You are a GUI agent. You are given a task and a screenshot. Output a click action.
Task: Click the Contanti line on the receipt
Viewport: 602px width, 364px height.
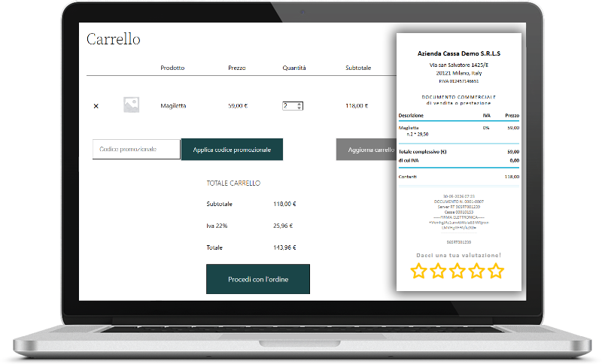[x=459, y=177]
